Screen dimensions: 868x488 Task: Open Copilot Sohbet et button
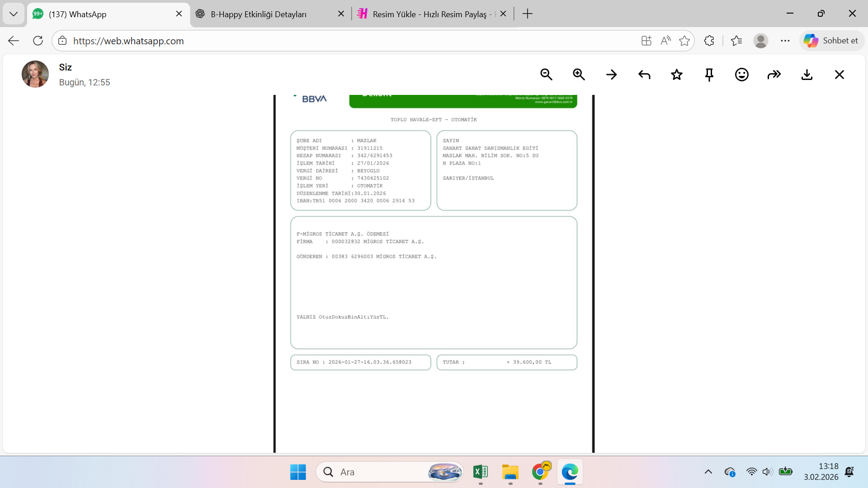[831, 41]
